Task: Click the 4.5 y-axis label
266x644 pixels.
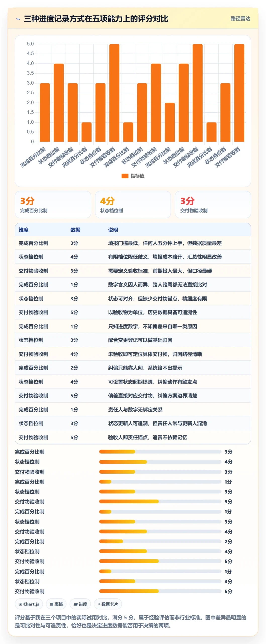Action: click(x=30, y=54)
